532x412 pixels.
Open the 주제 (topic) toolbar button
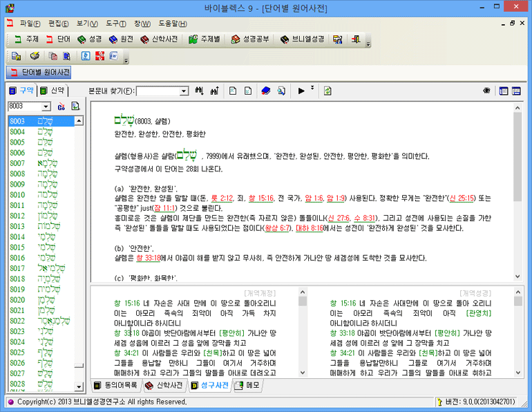pos(26,39)
